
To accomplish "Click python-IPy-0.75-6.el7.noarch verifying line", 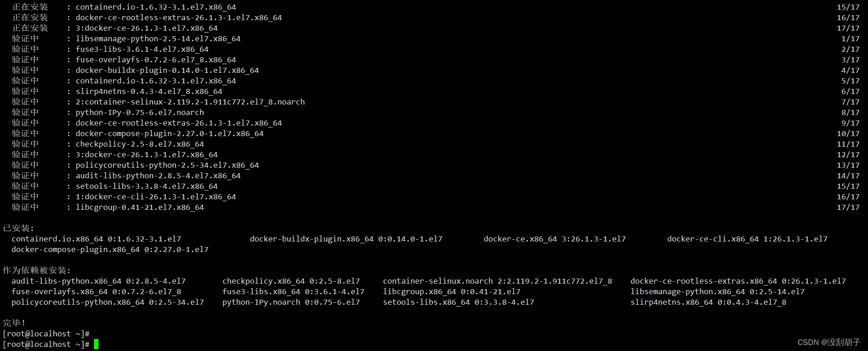I will 436,112.
